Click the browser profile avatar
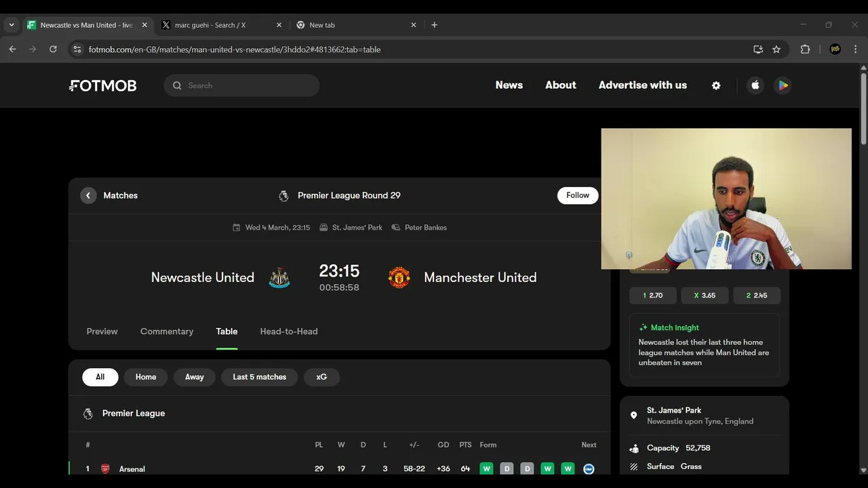 click(835, 49)
